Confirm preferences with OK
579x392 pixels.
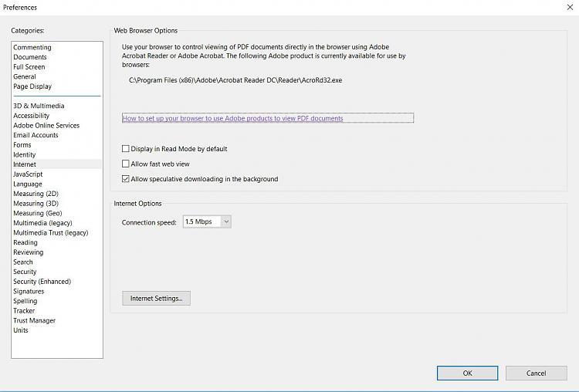[x=468, y=373]
